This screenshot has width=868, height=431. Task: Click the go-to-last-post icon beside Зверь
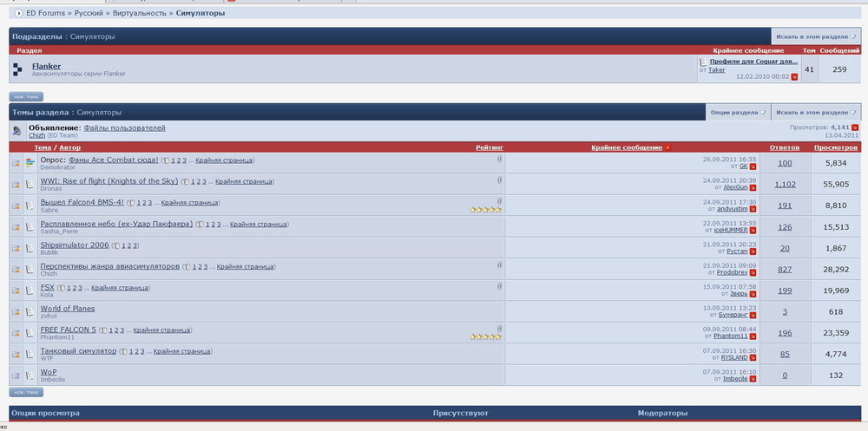click(753, 294)
